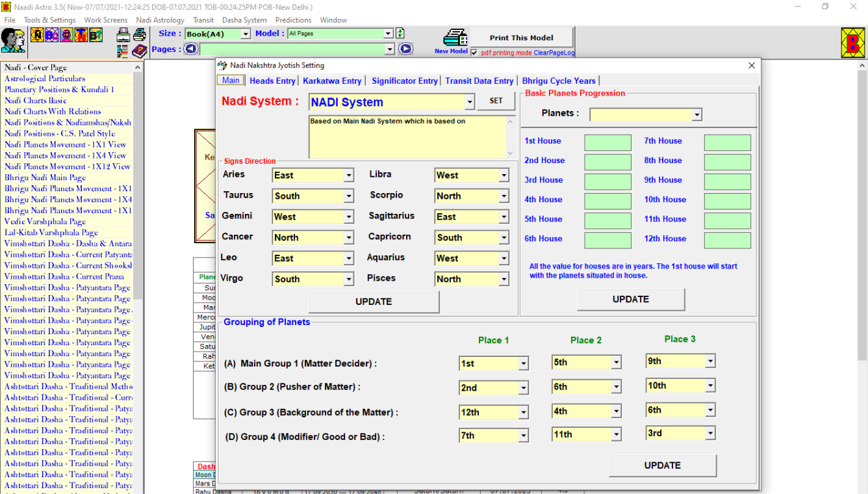Viewport: 868px width, 494px height.
Task: Open the File menu
Action: [10, 20]
